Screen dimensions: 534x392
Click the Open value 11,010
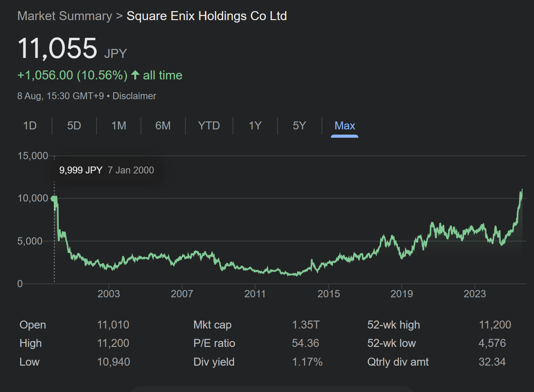113,325
